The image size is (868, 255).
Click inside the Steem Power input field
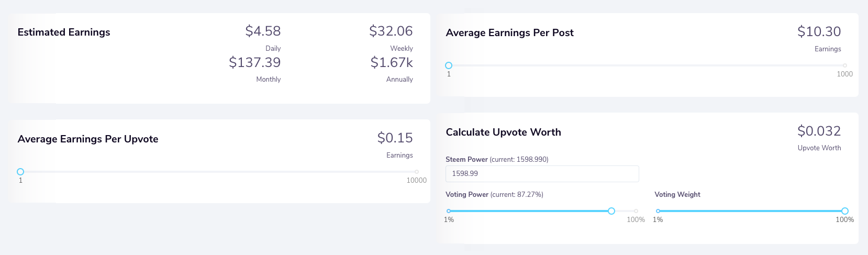tap(542, 174)
